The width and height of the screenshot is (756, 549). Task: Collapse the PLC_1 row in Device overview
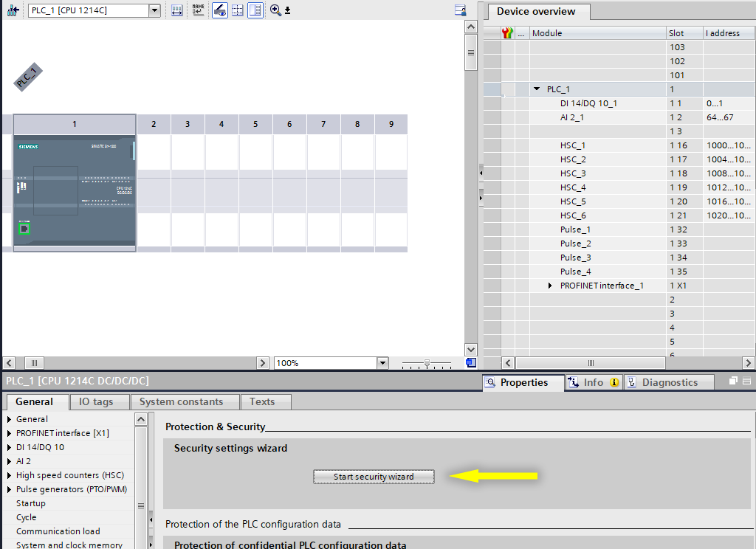[537, 89]
